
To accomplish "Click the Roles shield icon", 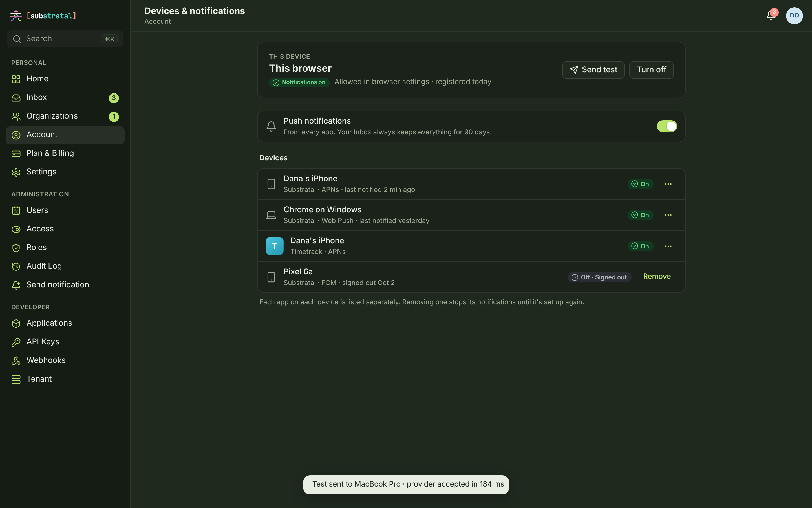I will tap(16, 248).
